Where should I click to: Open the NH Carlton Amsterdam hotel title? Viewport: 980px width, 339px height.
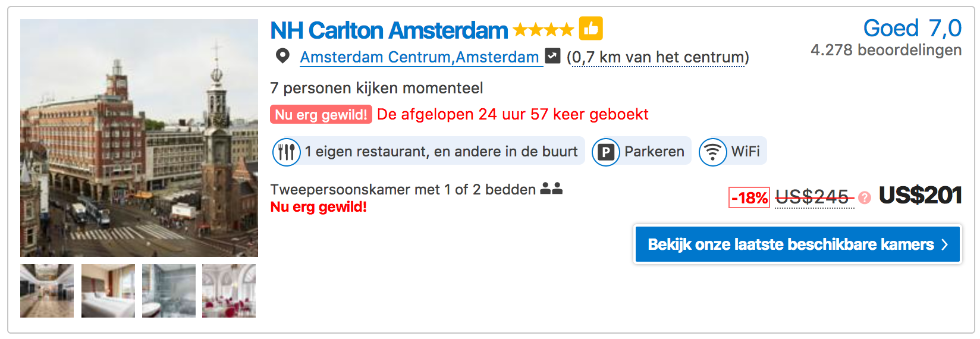tap(389, 30)
